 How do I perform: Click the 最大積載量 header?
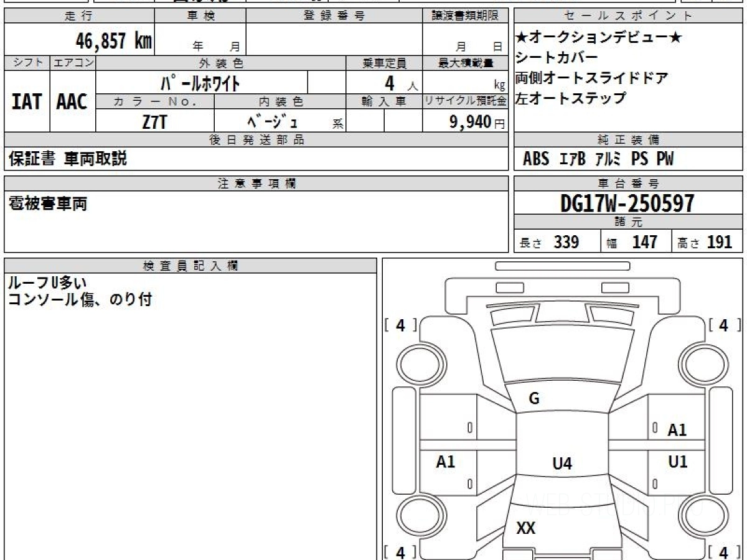click(x=465, y=63)
